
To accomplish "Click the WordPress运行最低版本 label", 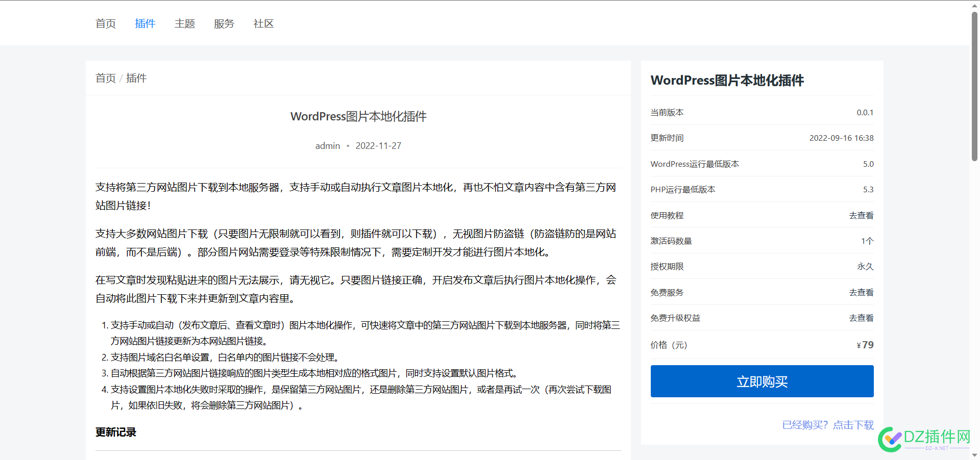I will 695,164.
